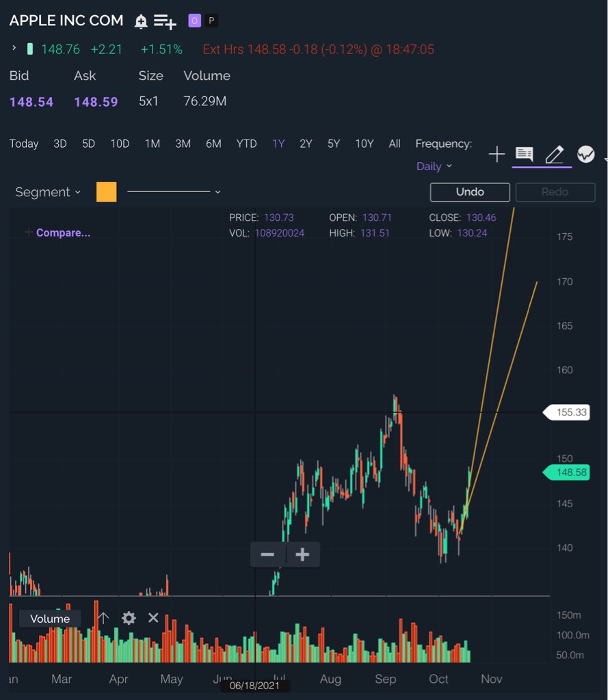
Task: Open Volume indicator settings gear
Action: point(129,618)
